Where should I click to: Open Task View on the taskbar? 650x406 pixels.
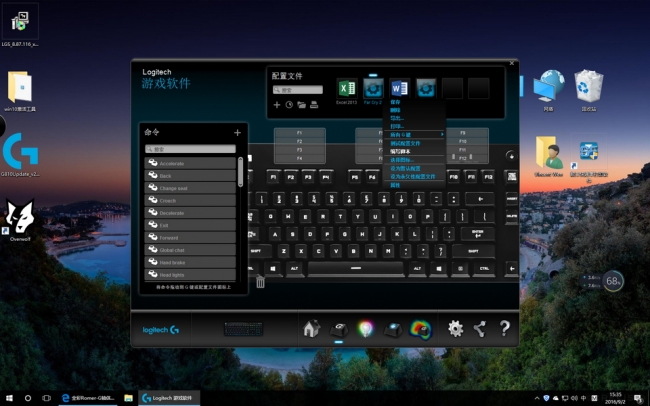click(46, 398)
